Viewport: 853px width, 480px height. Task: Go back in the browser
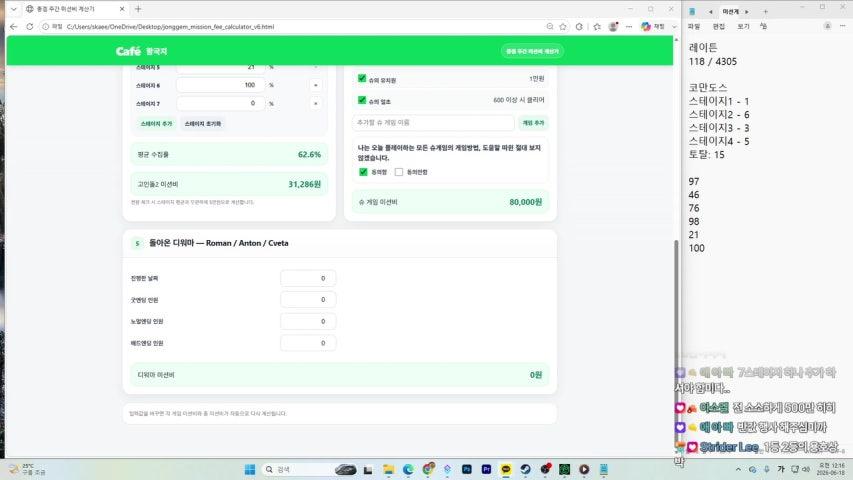14,26
